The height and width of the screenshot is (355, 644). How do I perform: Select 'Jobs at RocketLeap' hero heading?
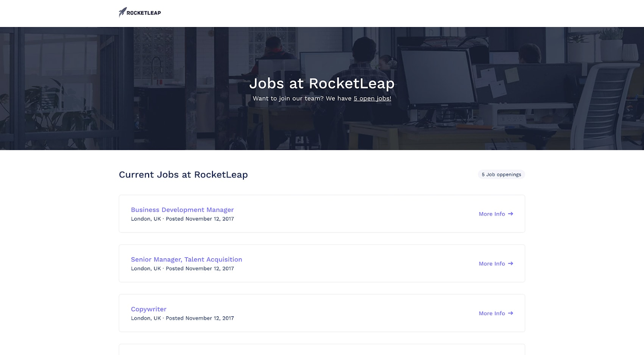322,83
